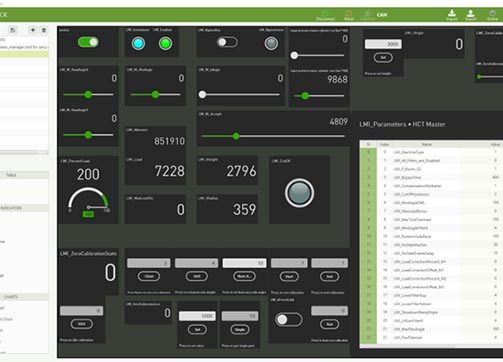Click the slider beneath the 4809 reading
503x362 pixels.
coord(273,136)
